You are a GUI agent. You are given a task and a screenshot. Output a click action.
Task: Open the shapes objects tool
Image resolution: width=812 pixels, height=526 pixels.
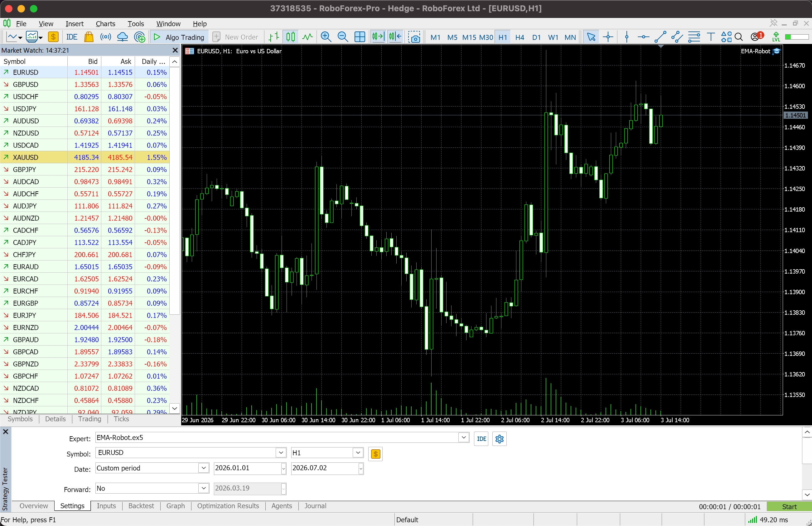[x=726, y=37]
